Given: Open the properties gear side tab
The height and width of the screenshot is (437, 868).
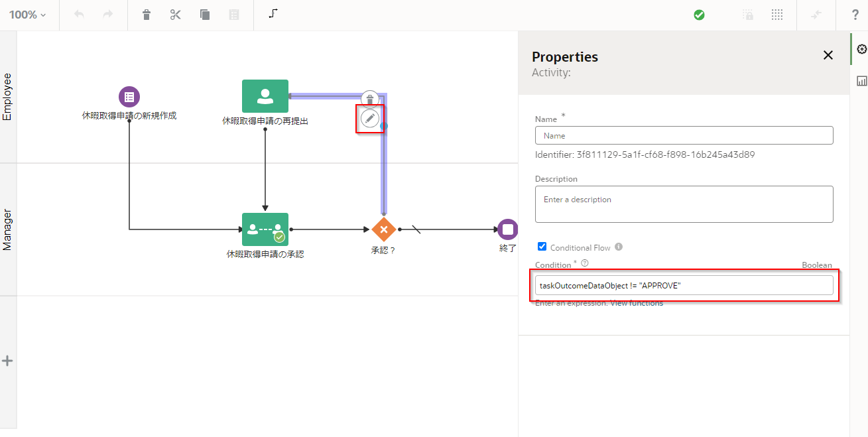Looking at the screenshot, I should 861,49.
